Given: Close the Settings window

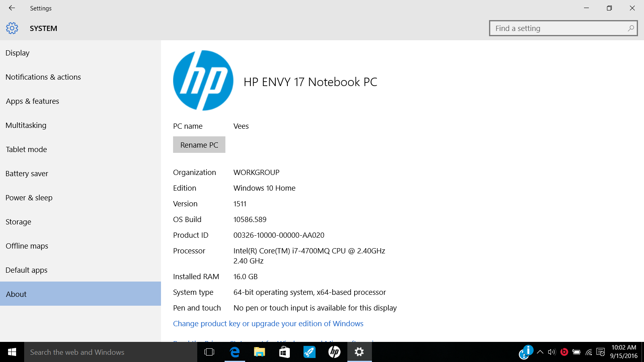Looking at the screenshot, I should coord(632,8).
